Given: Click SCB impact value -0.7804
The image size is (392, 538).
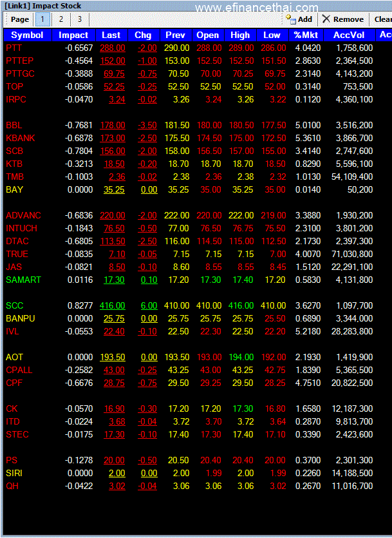Looking at the screenshot, I should tap(79, 151).
